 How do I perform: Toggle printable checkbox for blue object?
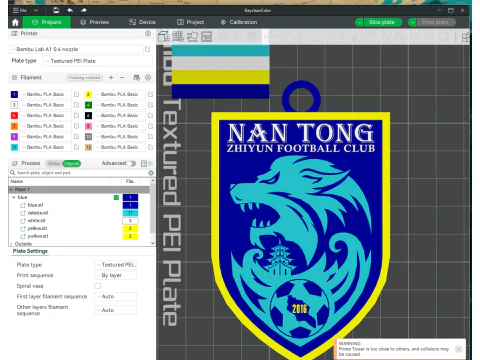tap(116, 198)
